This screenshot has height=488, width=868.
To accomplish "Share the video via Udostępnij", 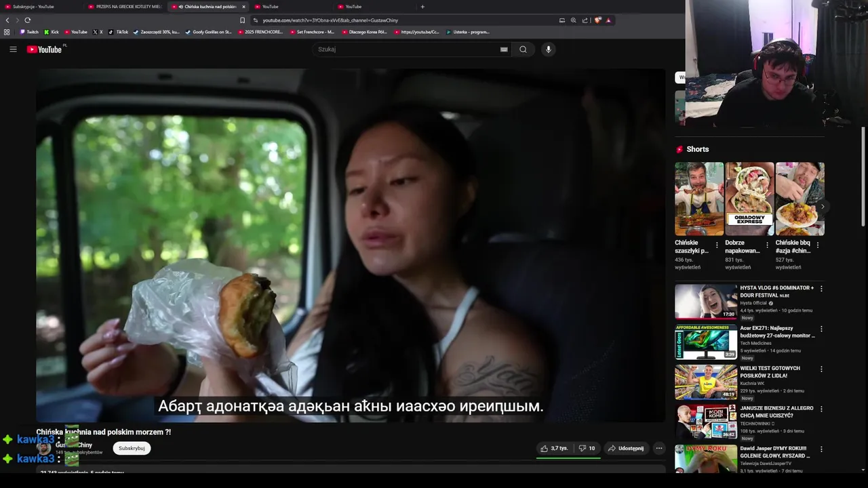I will (626, 448).
